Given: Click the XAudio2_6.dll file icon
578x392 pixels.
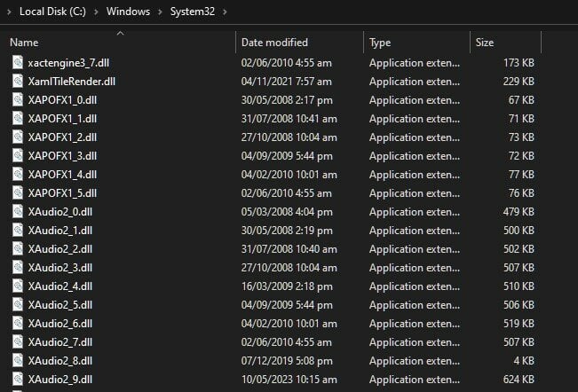Looking at the screenshot, I should [18, 323].
